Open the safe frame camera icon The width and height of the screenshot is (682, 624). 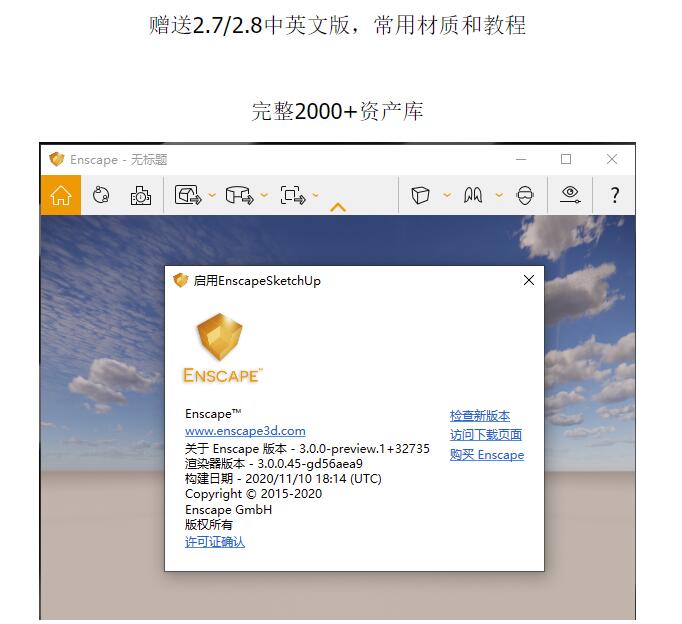pyautogui.click(x=140, y=195)
